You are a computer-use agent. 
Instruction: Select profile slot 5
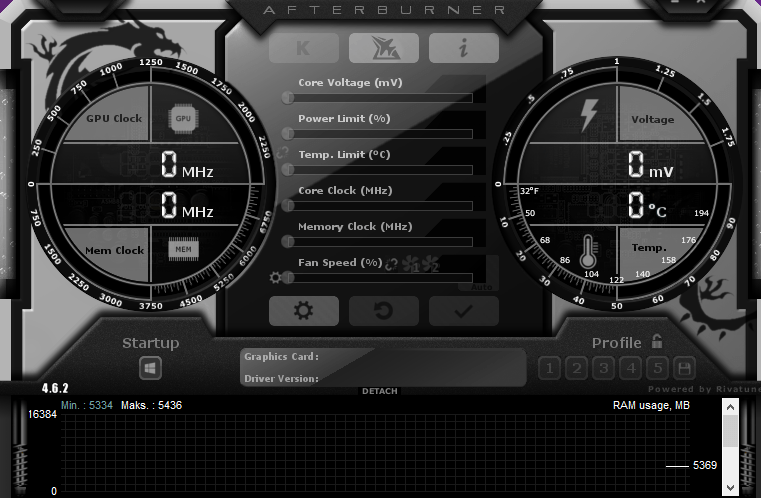658,368
